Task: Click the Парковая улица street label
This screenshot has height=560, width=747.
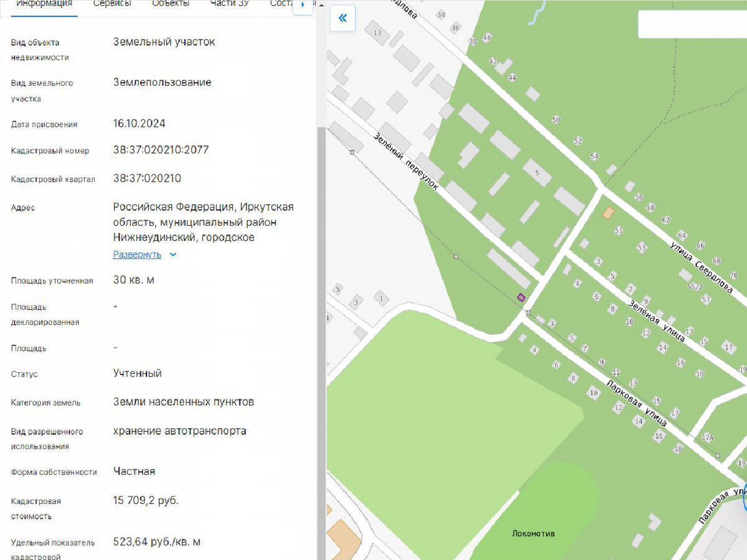Action: (x=637, y=403)
